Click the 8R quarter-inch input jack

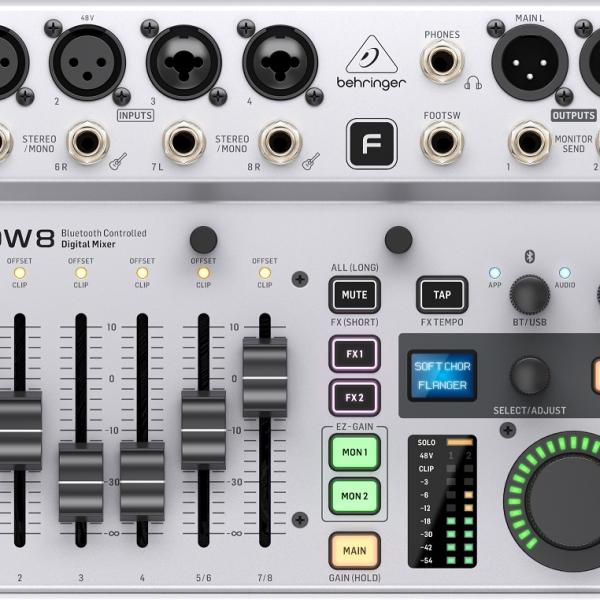pyautogui.click(x=280, y=142)
